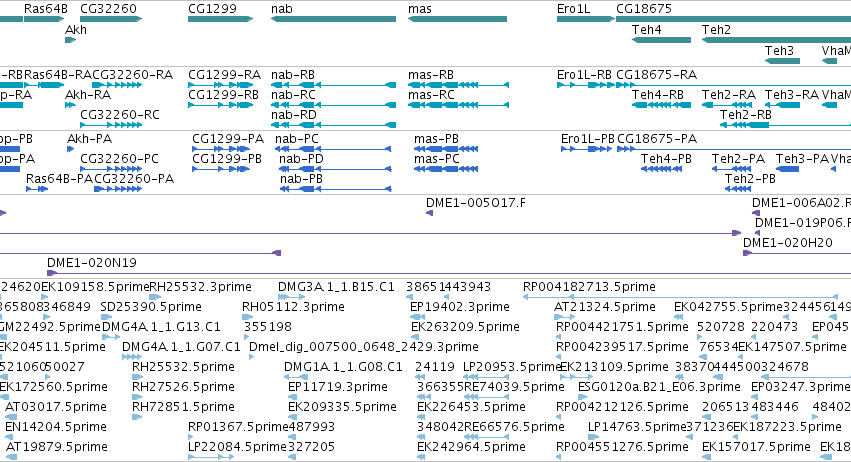The width and height of the screenshot is (851, 462).
Task: Click the Teh4-PB protein feature
Action: click(661, 169)
